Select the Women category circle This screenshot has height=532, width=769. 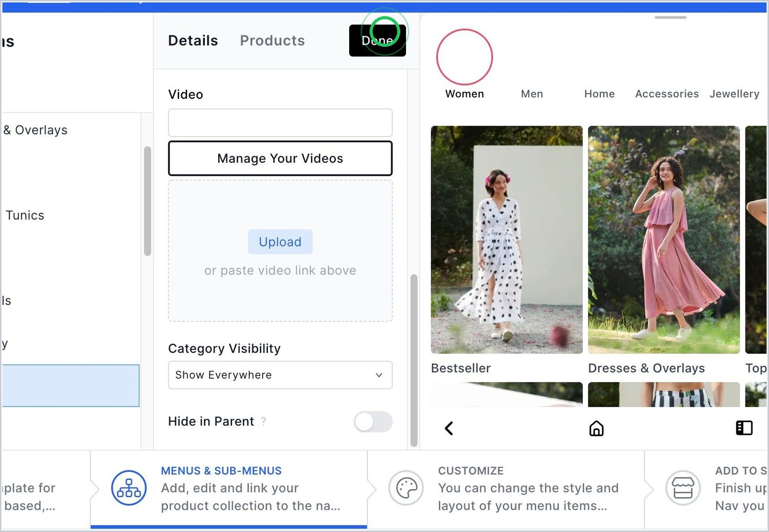point(464,57)
